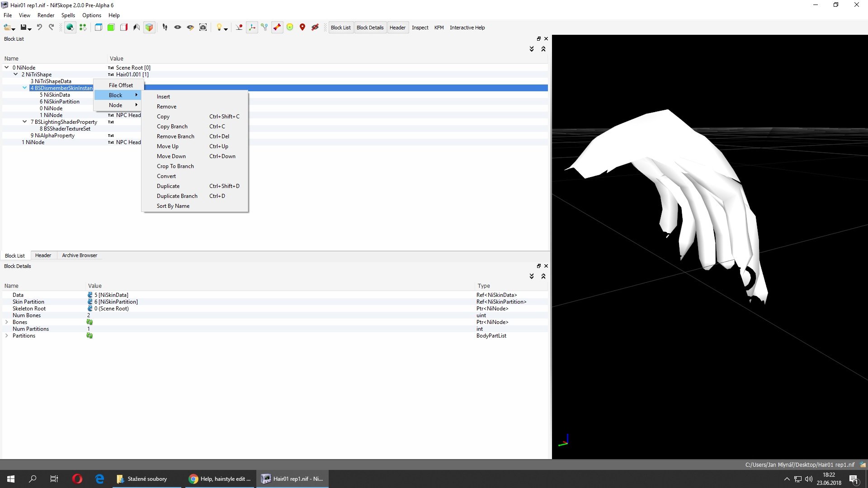The width and height of the screenshot is (868, 488).
Task: Select the green cube front view icon
Action: pyautogui.click(x=111, y=28)
